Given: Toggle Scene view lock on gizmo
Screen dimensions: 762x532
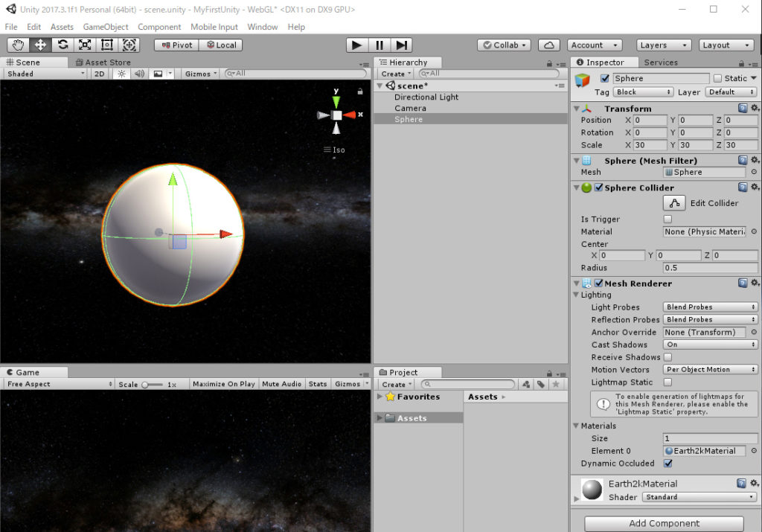Looking at the screenshot, I should click(360, 92).
